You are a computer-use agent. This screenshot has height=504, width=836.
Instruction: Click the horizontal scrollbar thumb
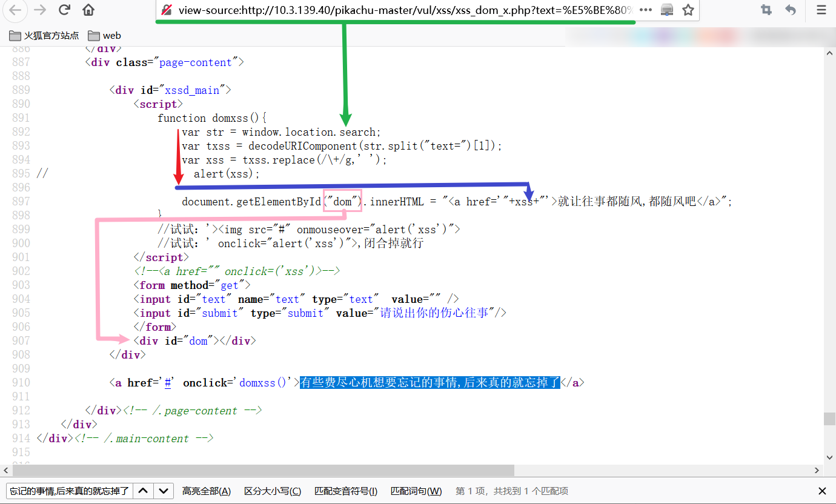(264, 471)
